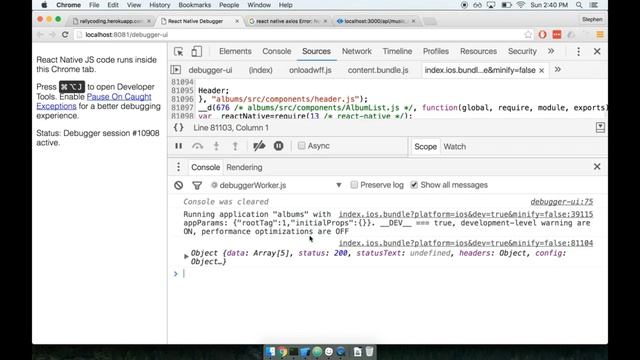Show more DevTools panels chevron
Screen dimensions: 640x360
click(x=551, y=51)
